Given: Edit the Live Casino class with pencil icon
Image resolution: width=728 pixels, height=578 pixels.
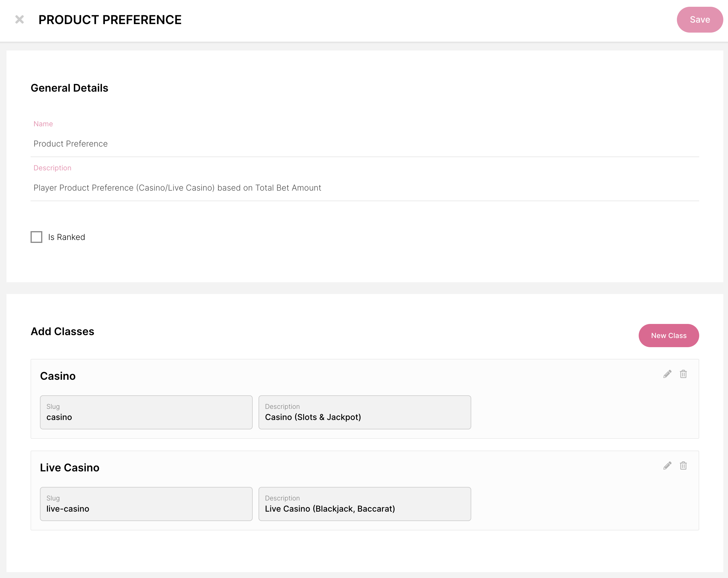Looking at the screenshot, I should point(667,466).
